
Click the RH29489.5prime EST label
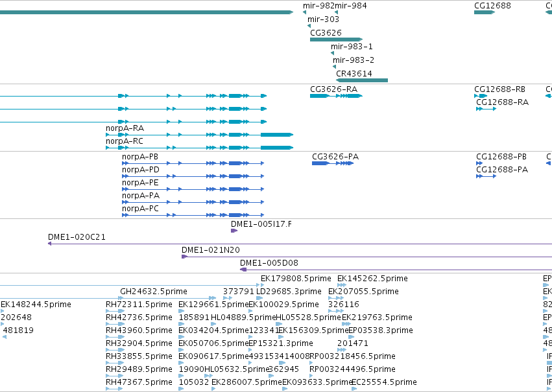pyautogui.click(x=139, y=369)
